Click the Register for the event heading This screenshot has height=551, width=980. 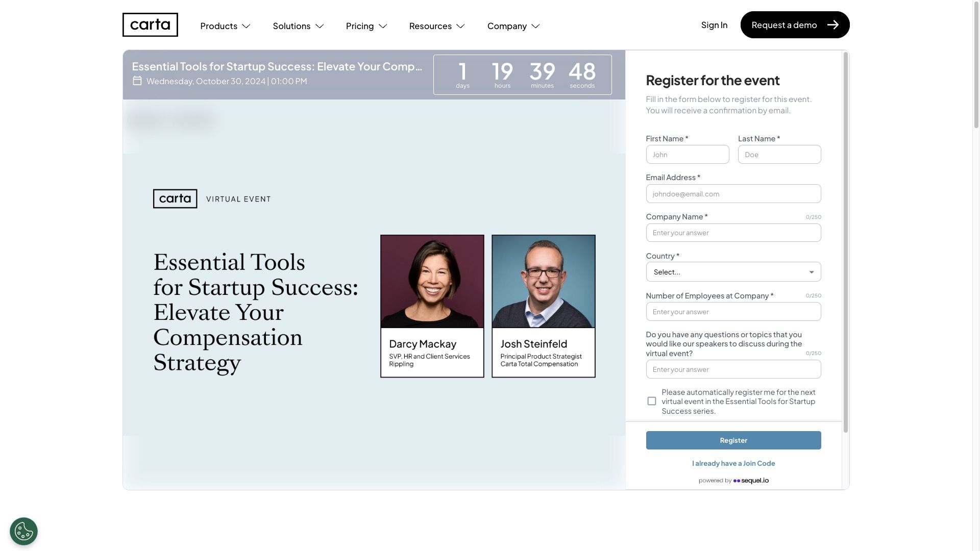point(713,80)
